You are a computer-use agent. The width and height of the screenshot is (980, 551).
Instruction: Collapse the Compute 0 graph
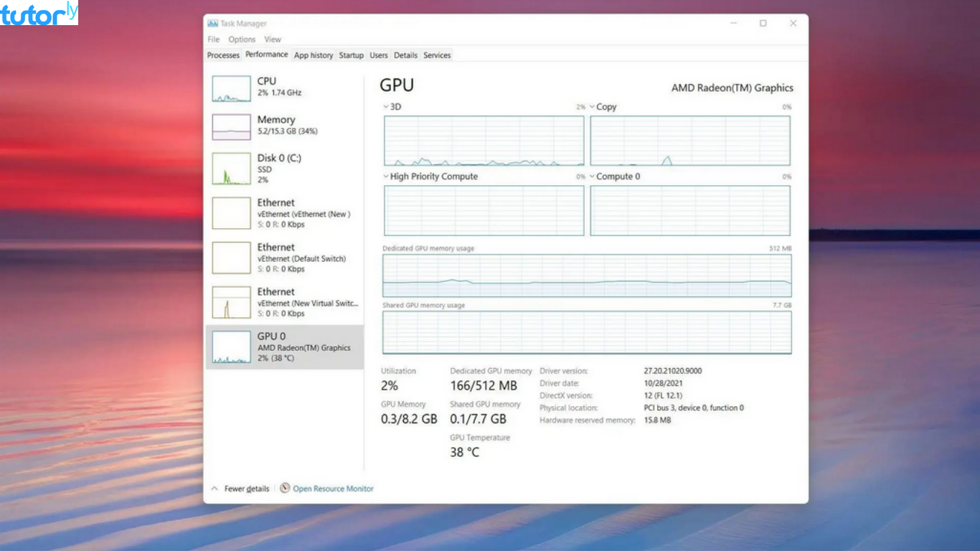click(593, 176)
